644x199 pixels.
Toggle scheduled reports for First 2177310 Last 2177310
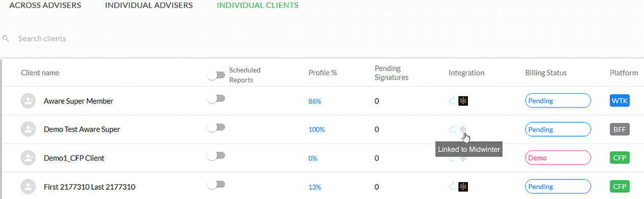point(216,184)
